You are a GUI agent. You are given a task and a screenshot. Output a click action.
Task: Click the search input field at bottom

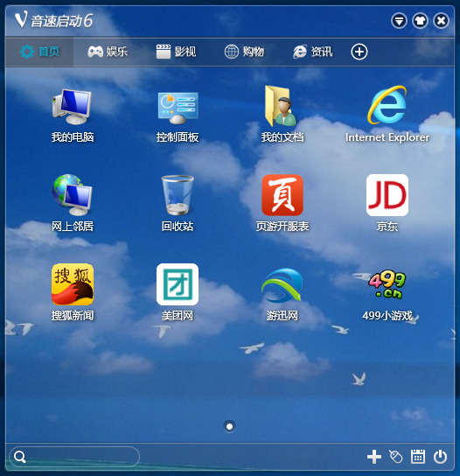74,457
